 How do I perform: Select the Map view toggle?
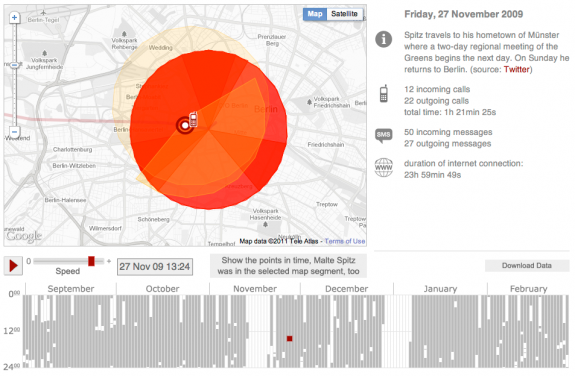315,14
